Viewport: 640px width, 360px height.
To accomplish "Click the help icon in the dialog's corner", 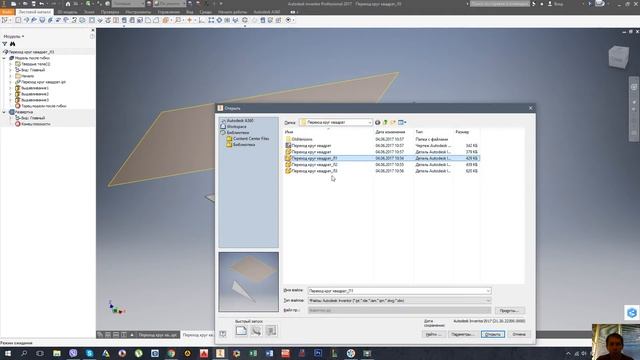I will click(x=222, y=334).
